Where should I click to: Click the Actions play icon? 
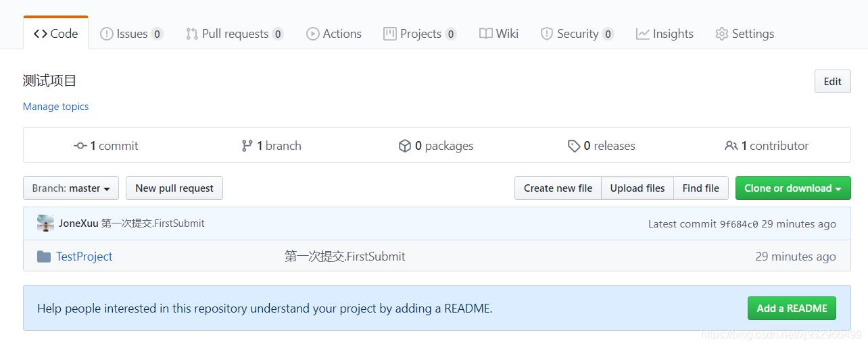point(312,34)
